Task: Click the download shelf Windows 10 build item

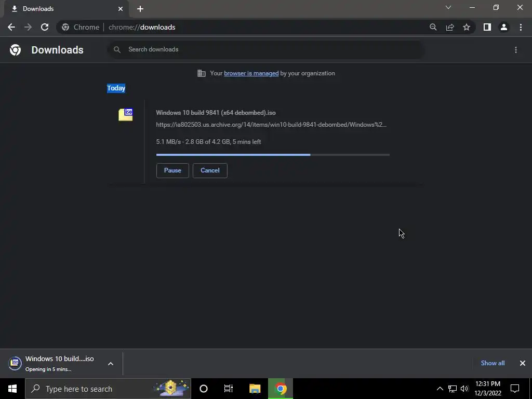Action: tap(54, 363)
